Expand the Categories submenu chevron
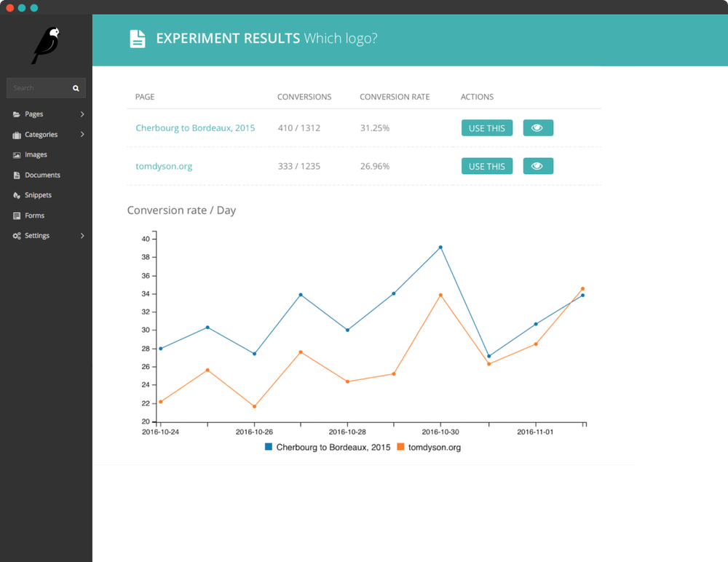This screenshot has height=562, width=728. (x=82, y=134)
